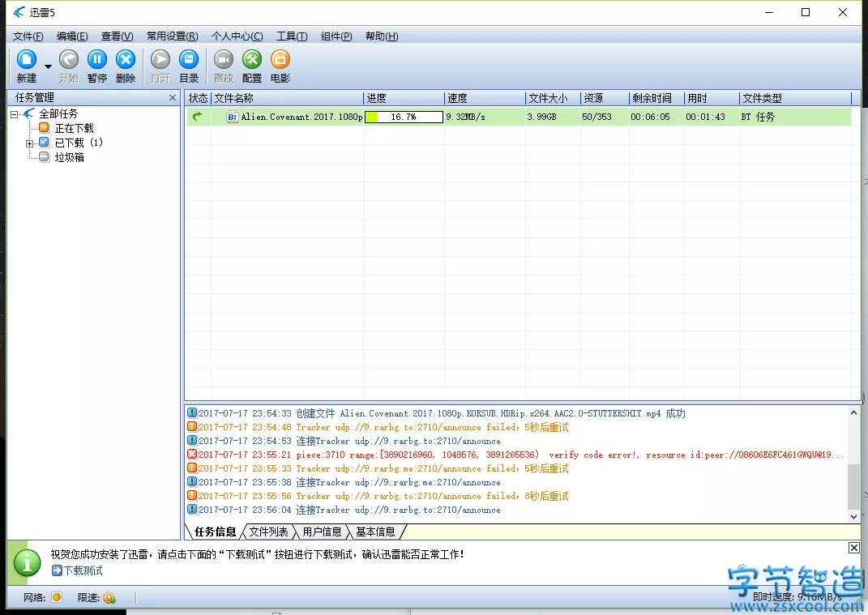868x615 pixels.
Task: Open the 常用设置(R) menu
Action: pos(172,36)
